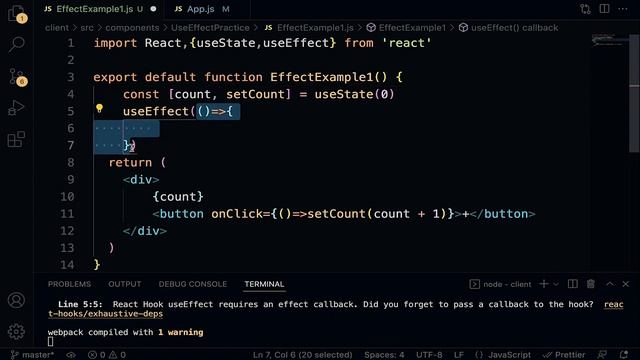Open the Explorer view in activity bar
640x360 pixels.
tap(16, 13)
